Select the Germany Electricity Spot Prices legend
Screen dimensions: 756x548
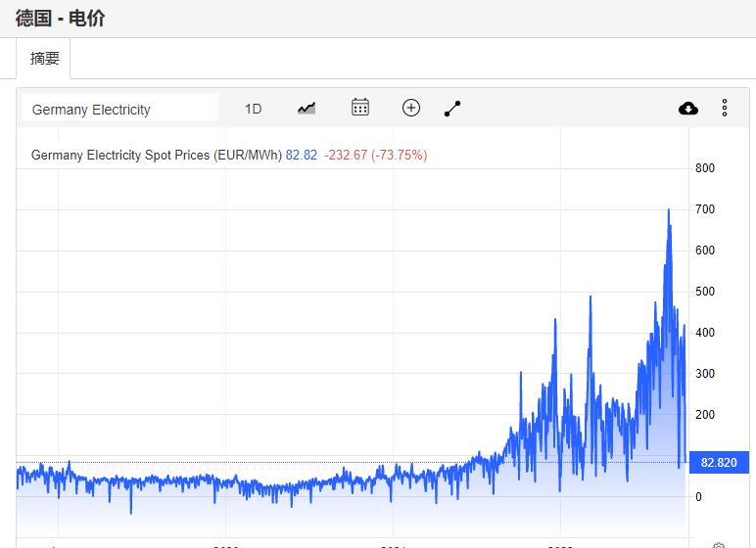pos(157,156)
